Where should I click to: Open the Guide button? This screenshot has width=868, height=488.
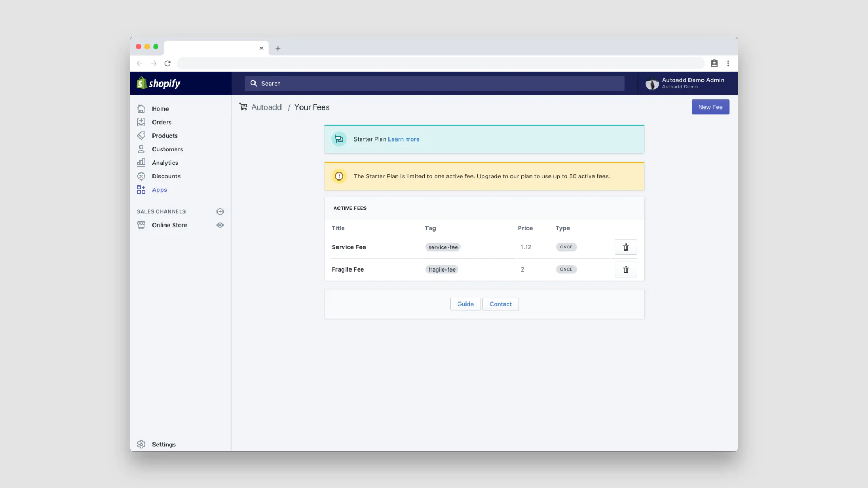point(465,304)
